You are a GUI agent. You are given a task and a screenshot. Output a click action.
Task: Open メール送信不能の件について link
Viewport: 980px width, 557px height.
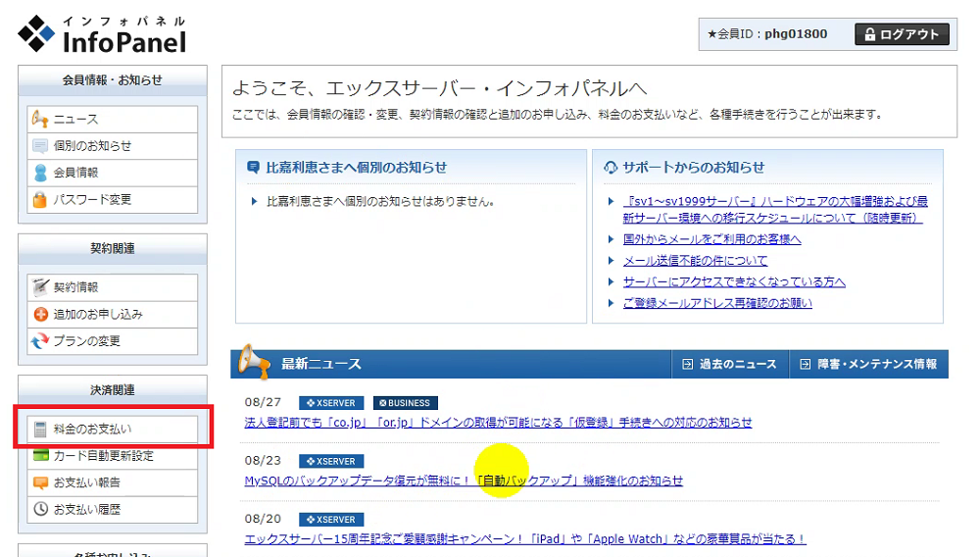[695, 261]
